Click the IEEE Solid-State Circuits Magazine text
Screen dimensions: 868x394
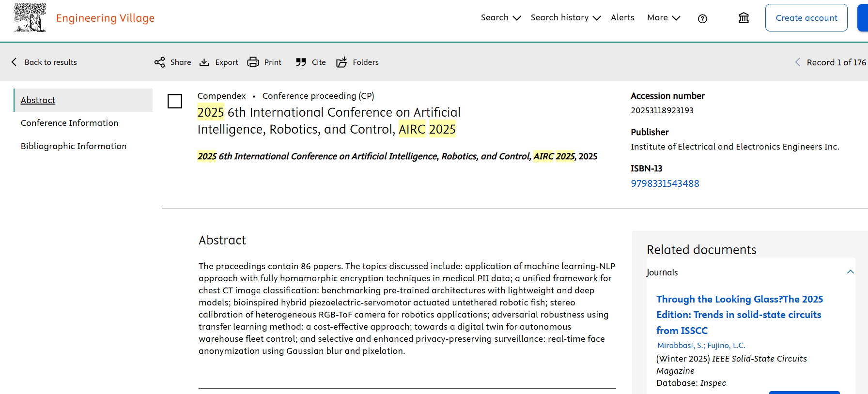[732, 364]
